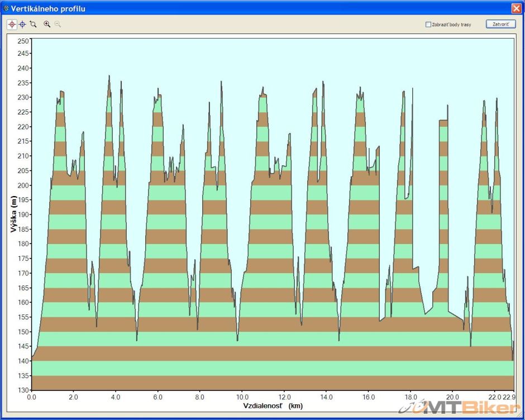Click the zoom in magnifier icon
The width and height of the screenshot is (525, 420).
tap(47, 25)
